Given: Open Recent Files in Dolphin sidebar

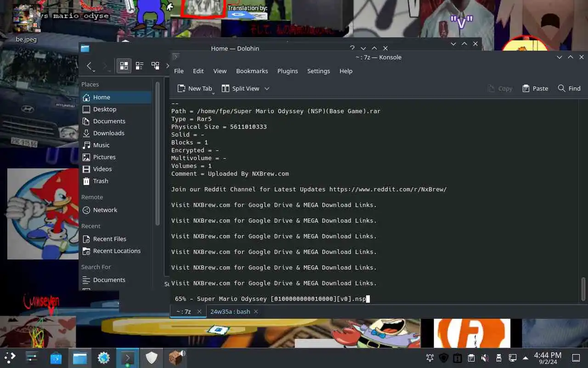Looking at the screenshot, I should point(116,239).
